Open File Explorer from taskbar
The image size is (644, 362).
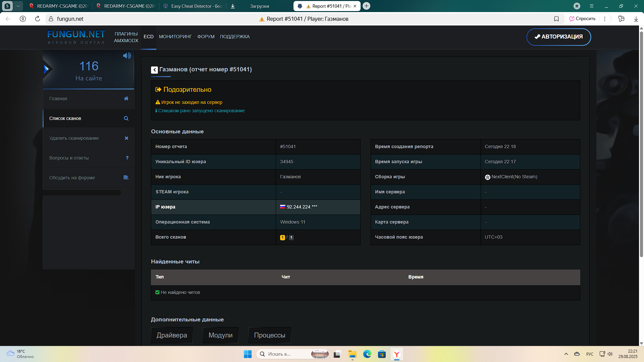[352, 354]
